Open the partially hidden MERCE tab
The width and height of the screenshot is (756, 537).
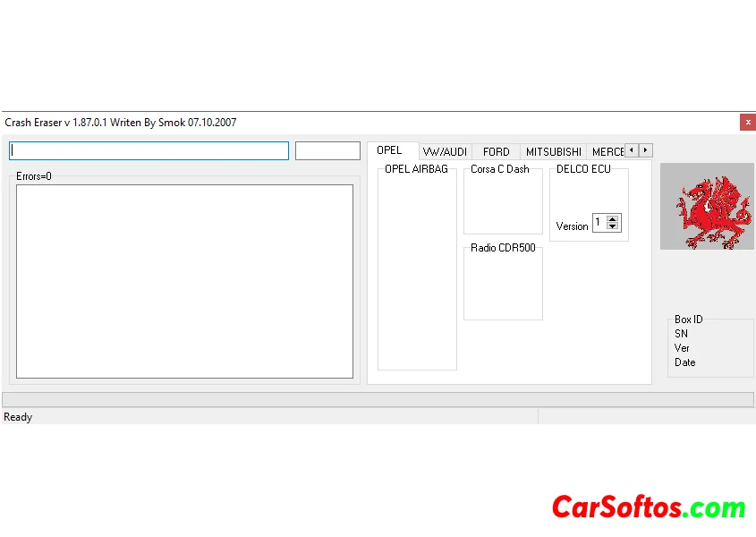[607, 152]
